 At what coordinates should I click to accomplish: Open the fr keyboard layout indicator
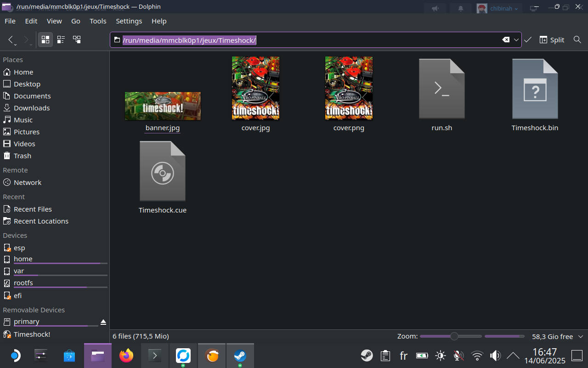coord(403,356)
